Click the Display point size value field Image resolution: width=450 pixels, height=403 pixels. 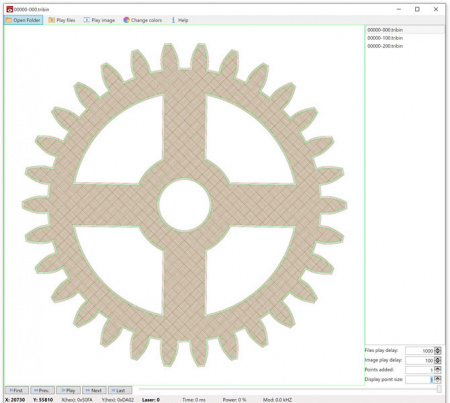point(420,380)
